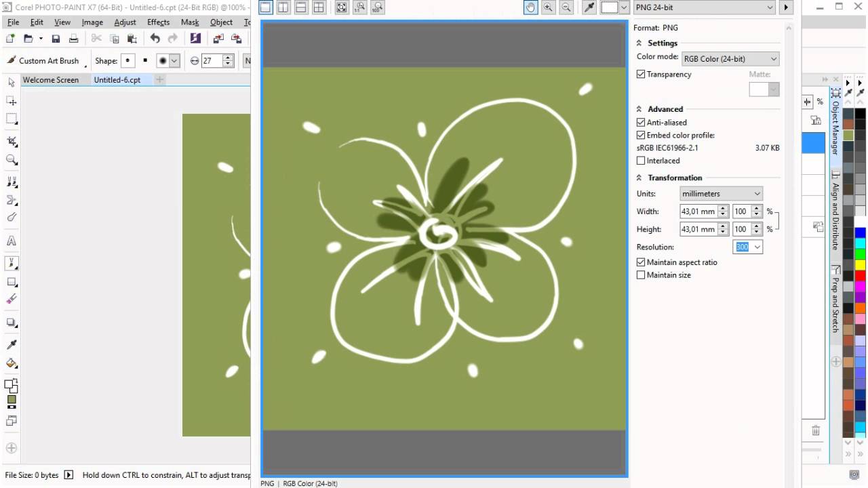Click the New document icon

11,39
